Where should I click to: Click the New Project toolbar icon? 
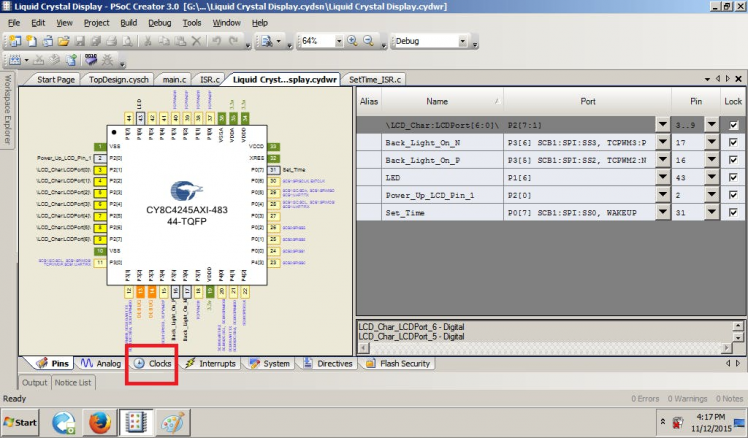[13, 41]
